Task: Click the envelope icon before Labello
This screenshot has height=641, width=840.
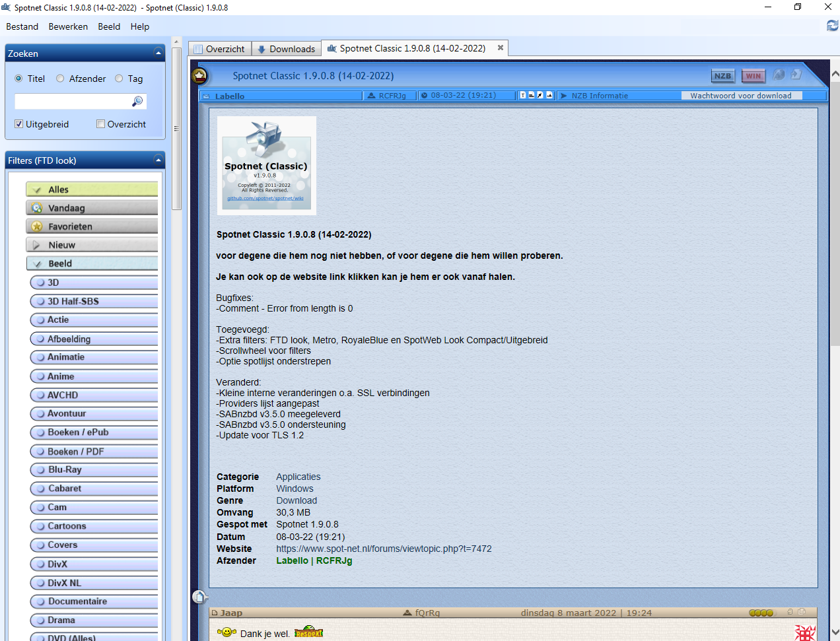Action: point(206,96)
